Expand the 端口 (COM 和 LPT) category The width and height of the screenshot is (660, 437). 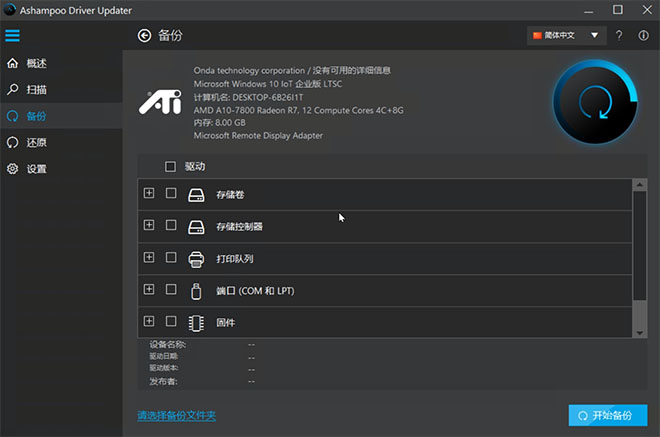coord(149,289)
